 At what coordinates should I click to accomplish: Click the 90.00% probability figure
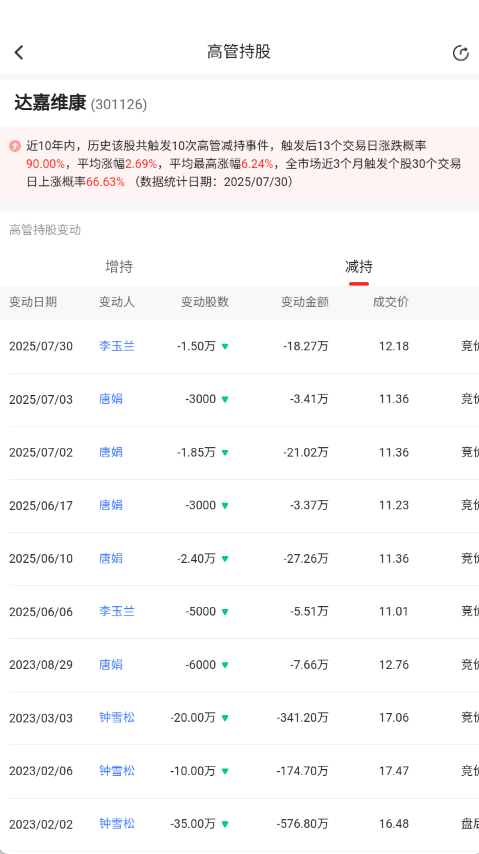click(45, 164)
